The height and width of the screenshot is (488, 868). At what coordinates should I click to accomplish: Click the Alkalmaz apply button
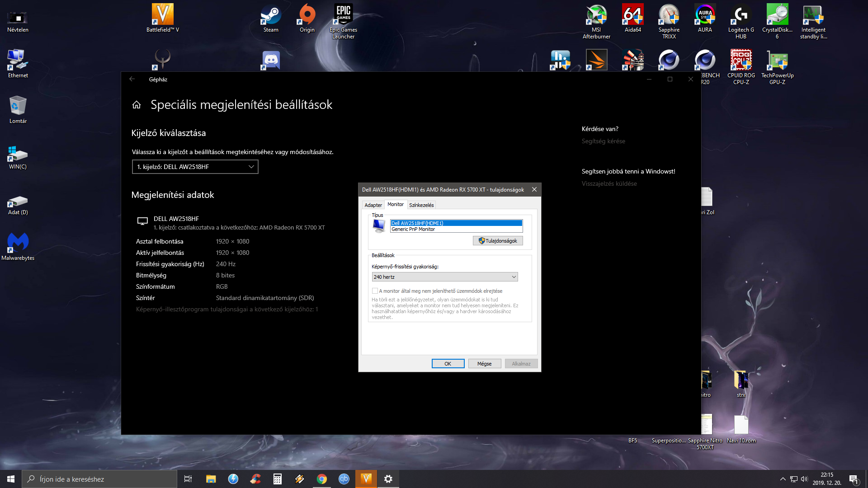point(521,364)
